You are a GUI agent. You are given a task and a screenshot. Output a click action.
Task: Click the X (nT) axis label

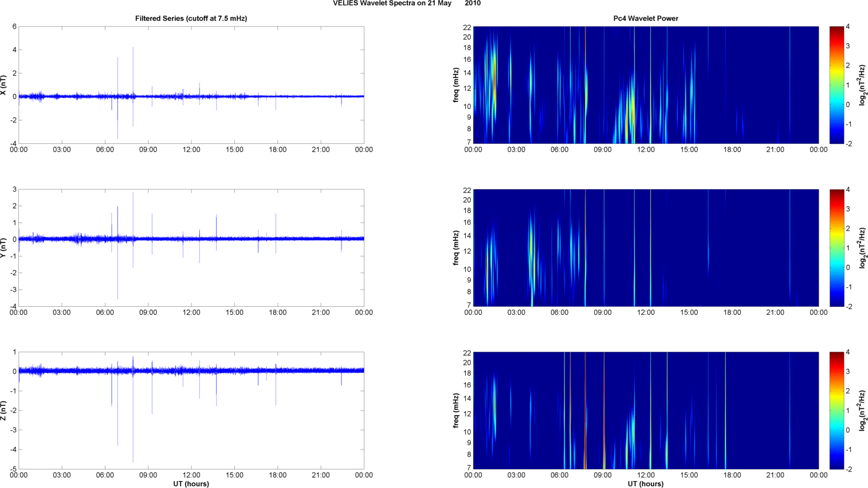click(3, 85)
